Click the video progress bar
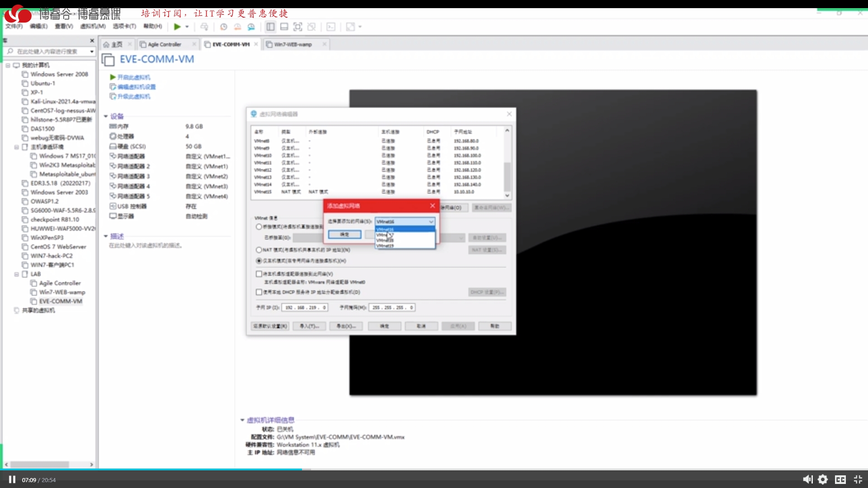The image size is (868, 488). tap(434, 469)
